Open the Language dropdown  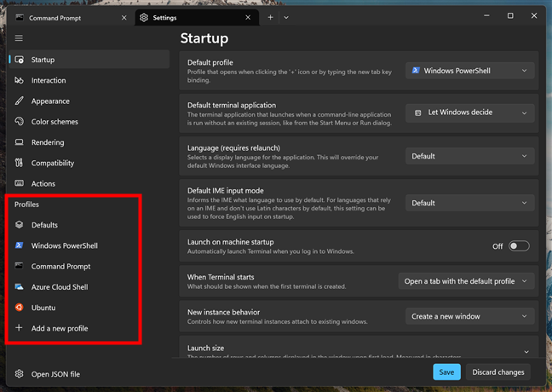[x=470, y=156]
